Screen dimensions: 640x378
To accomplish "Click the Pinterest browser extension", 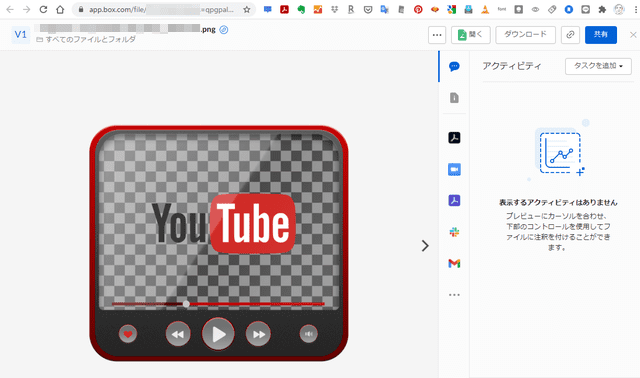I will (x=418, y=9).
